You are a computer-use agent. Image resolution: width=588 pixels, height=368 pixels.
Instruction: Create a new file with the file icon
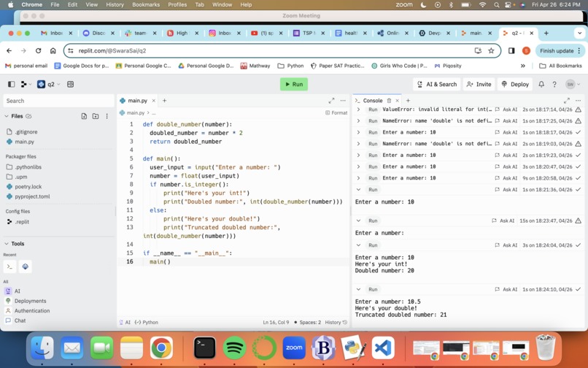click(84, 116)
